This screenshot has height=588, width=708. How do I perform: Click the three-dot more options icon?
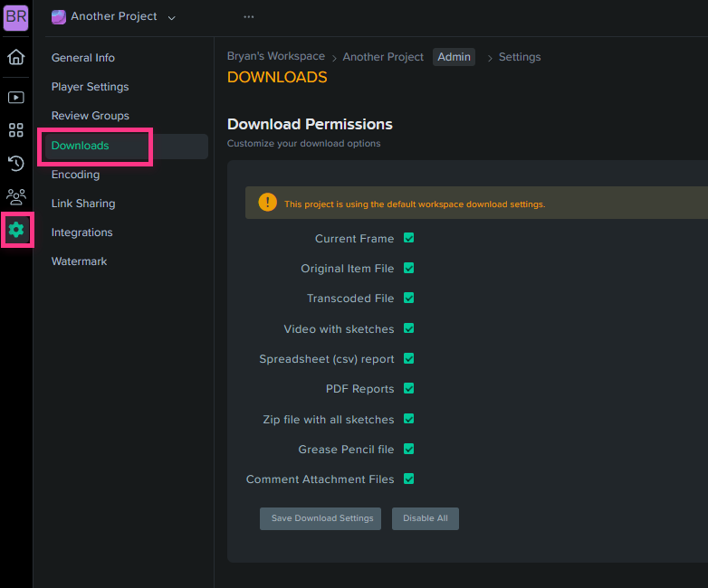(x=248, y=16)
